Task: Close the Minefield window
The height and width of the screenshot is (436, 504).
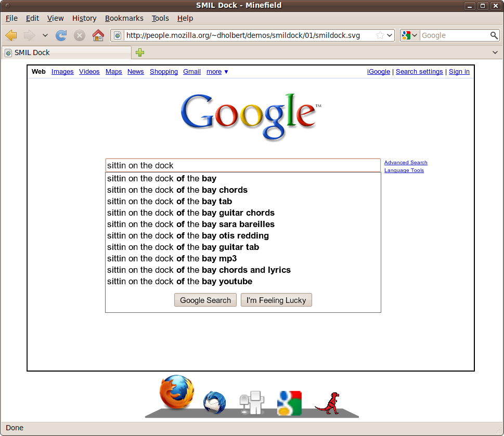Action: coord(496,6)
